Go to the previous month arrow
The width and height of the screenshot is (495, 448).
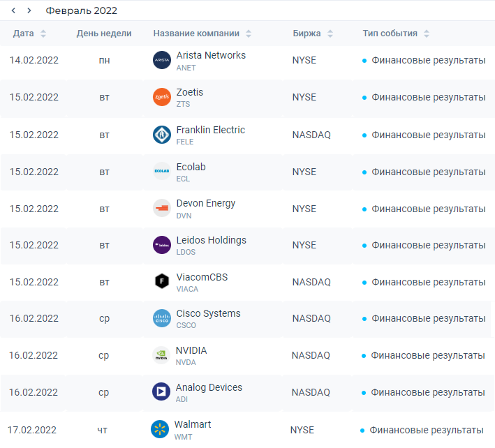pos(13,10)
